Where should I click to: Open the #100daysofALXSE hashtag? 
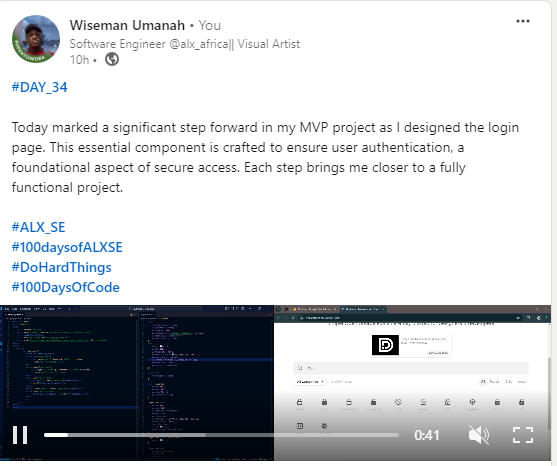[x=67, y=247]
